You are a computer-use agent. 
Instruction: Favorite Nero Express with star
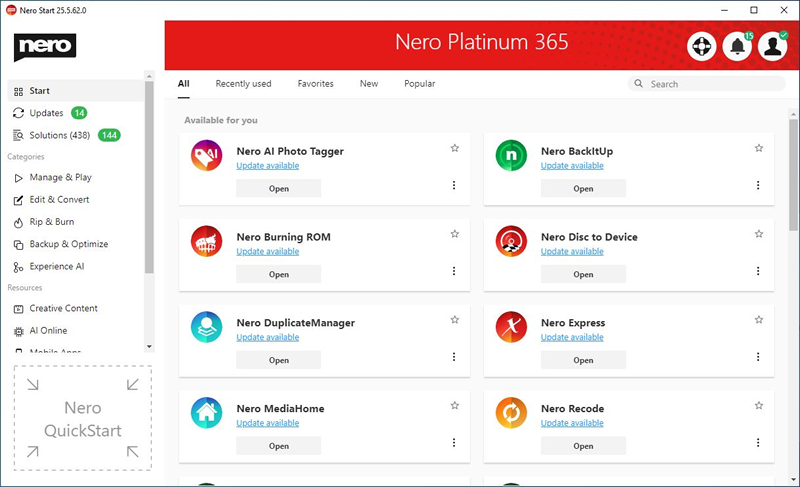click(x=759, y=319)
